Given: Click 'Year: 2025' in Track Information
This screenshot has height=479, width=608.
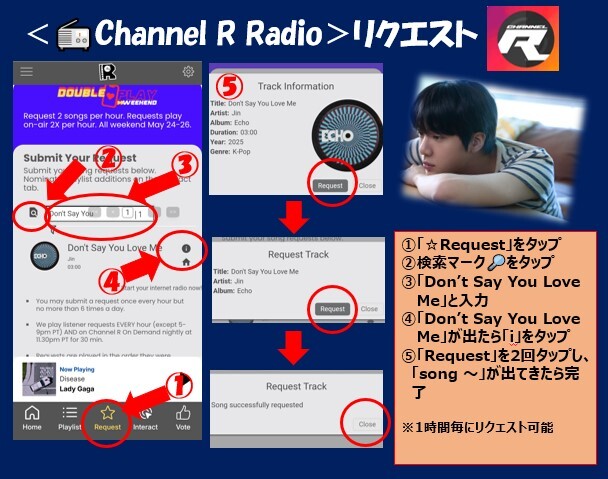Looking at the screenshot, I should (x=227, y=142).
